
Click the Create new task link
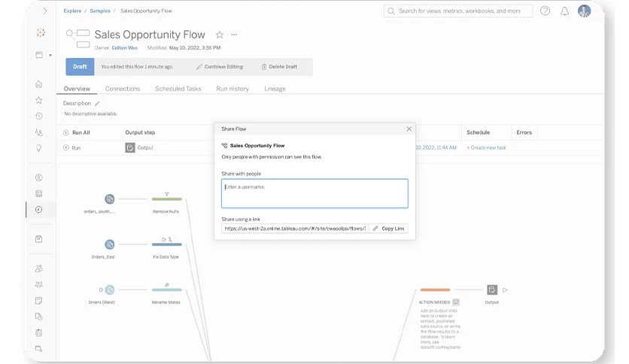click(486, 147)
